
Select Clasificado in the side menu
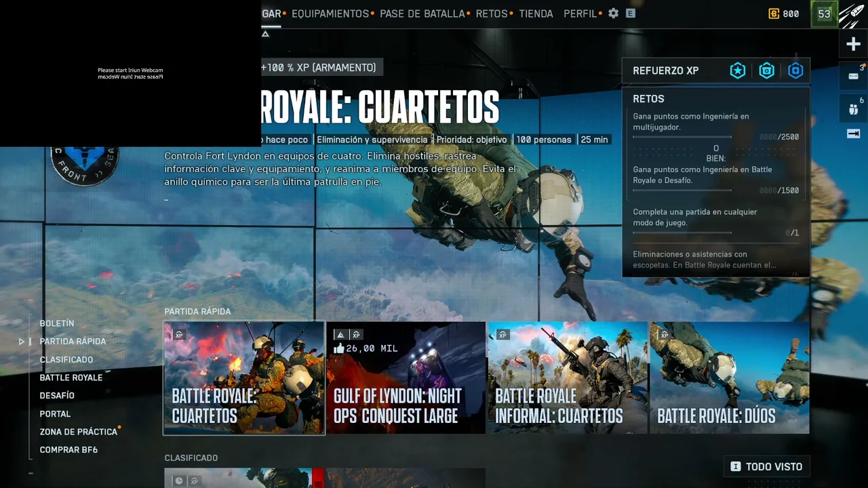66,360
